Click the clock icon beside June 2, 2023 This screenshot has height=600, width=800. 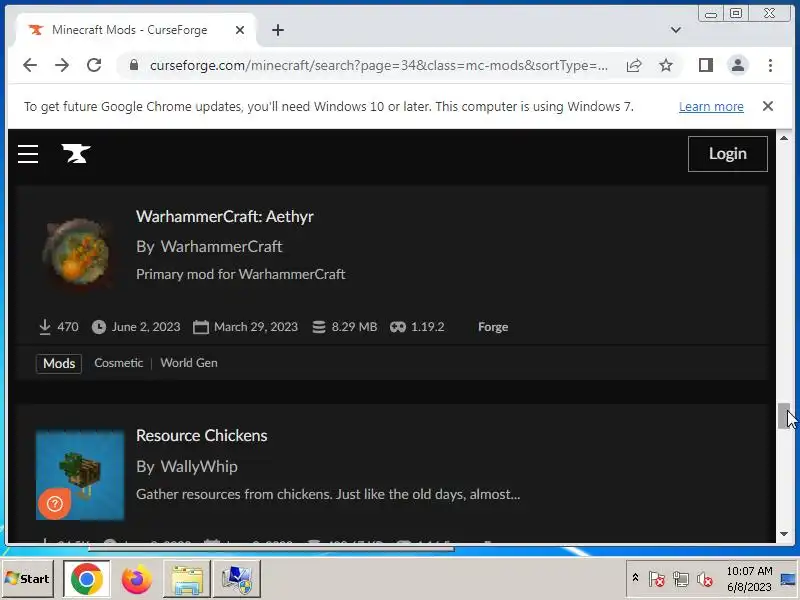tap(99, 327)
